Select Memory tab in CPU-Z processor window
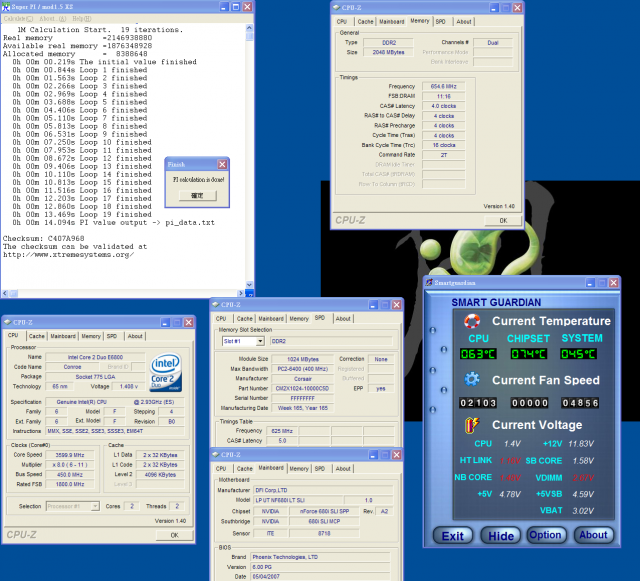Image resolution: width=640 pixels, height=581 pixels. pos(91,336)
